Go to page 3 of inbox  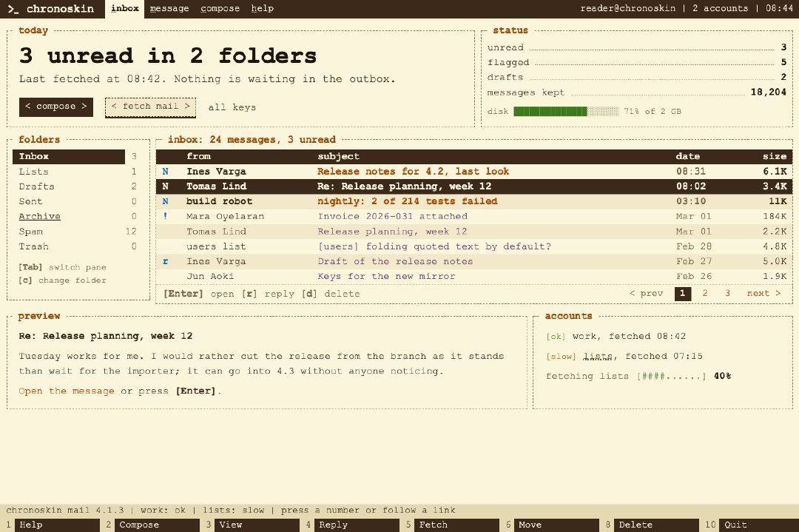[x=728, y=294]
